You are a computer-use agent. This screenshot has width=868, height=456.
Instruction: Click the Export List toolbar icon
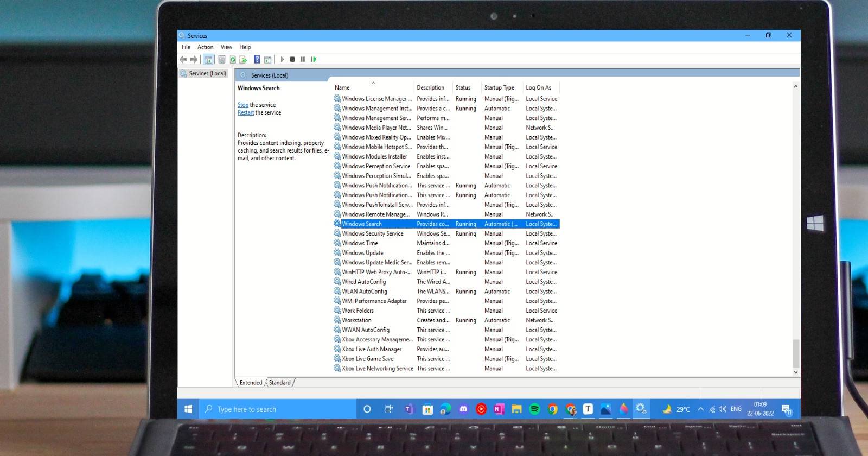tap(243, 59)
